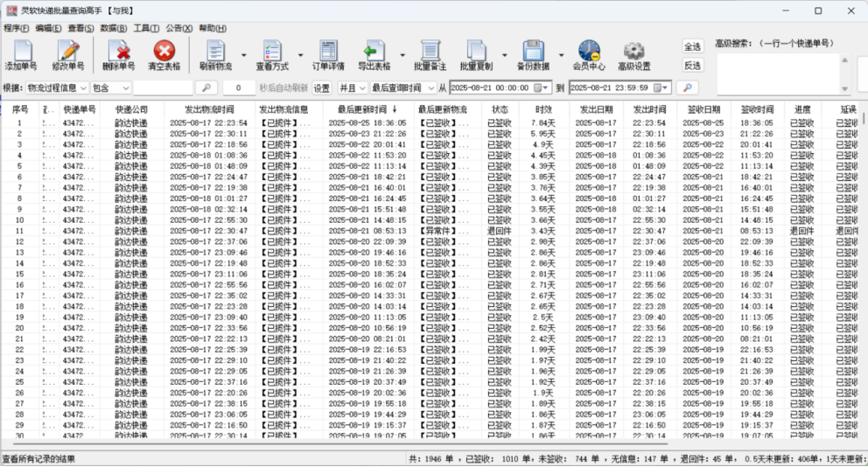Click the keyword filter search magnifier button
868x467 pixels.
[x=206, y=88]
